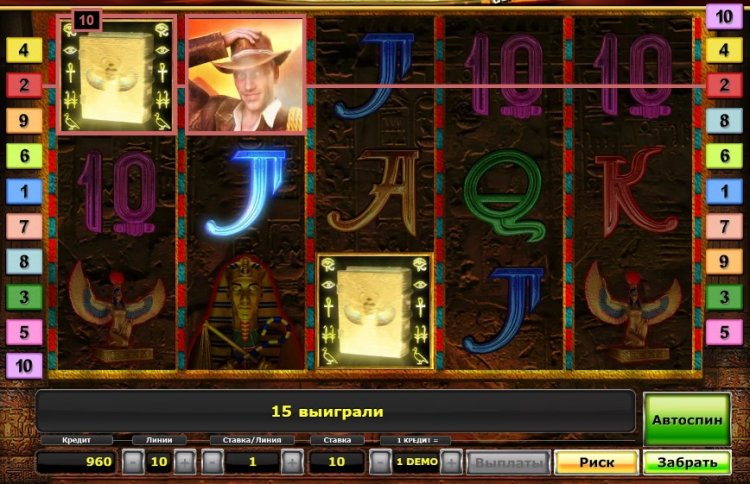Select yellow payline 4 marker on left

pyautogui.click(x=24, y=50)
